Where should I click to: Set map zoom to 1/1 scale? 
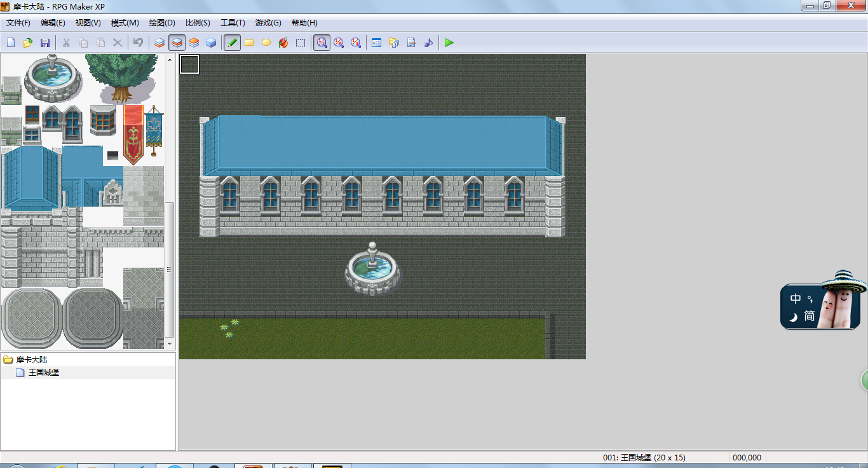pyautogui.click(x=322, y=43)
